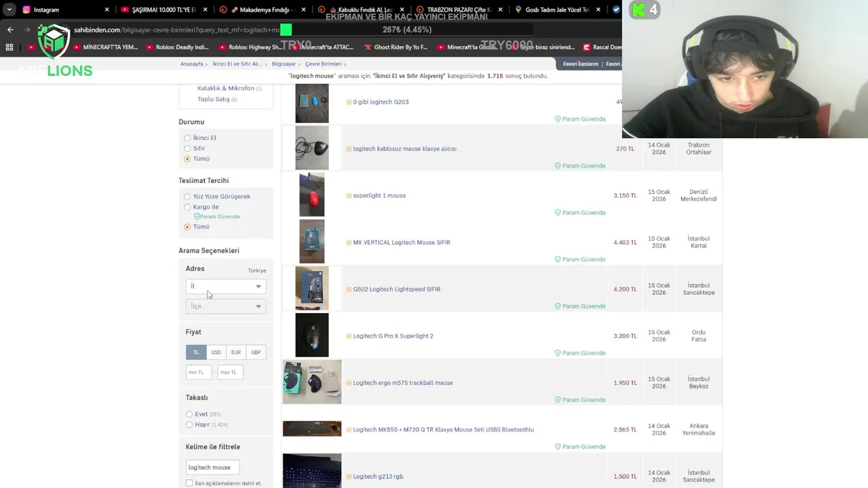Image resolution: width=868 pixels, height=488 pixels.
Task: Click the max TL price field
Action: tap(231, 372)
